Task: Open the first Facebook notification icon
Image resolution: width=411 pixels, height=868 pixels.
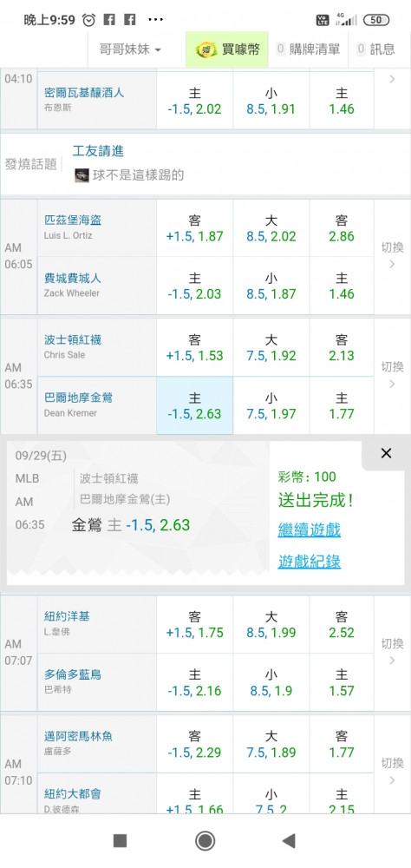Action: (109, 20)
